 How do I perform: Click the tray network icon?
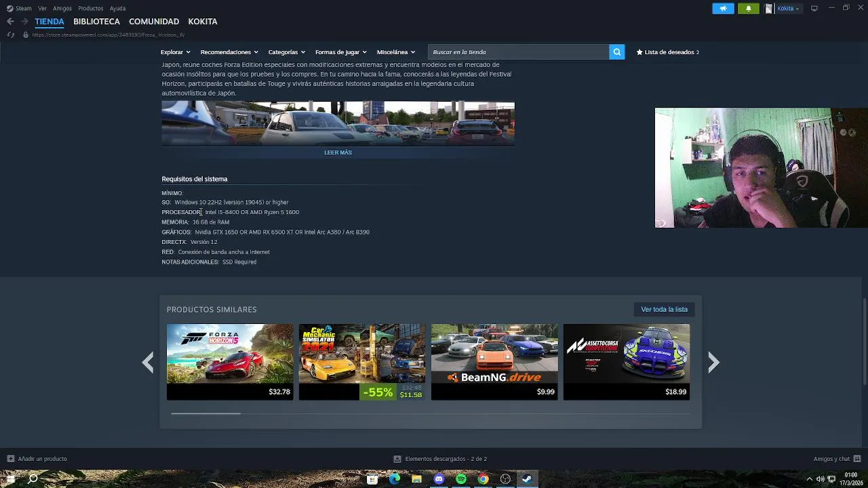click(x=831, y=479)
